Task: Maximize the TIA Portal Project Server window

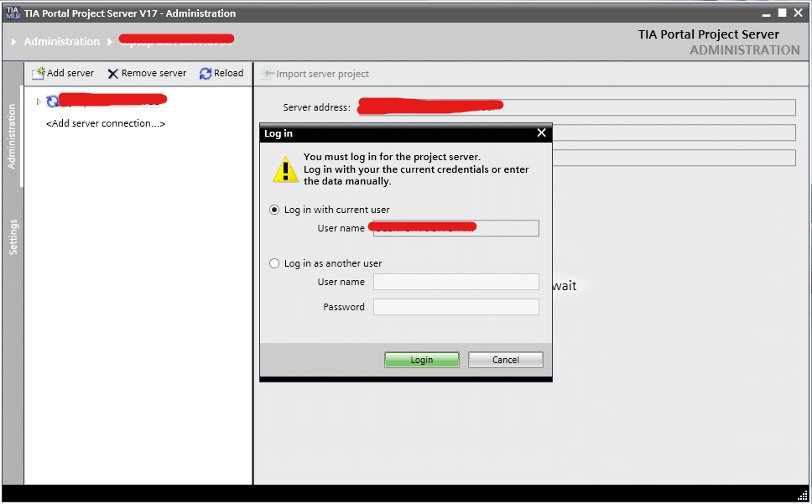Action: pyautogui.click(x=782, y=13)
